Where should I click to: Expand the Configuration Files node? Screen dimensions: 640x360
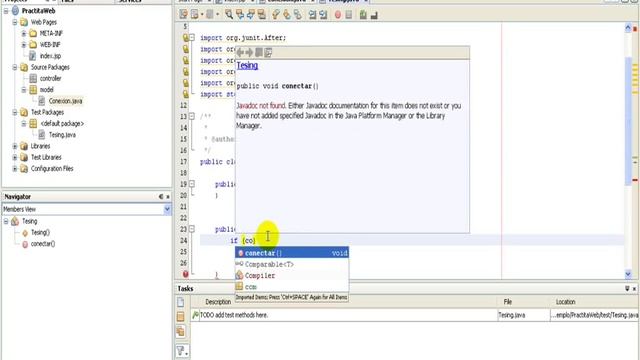pyautogui.click(x=15, y=168)
